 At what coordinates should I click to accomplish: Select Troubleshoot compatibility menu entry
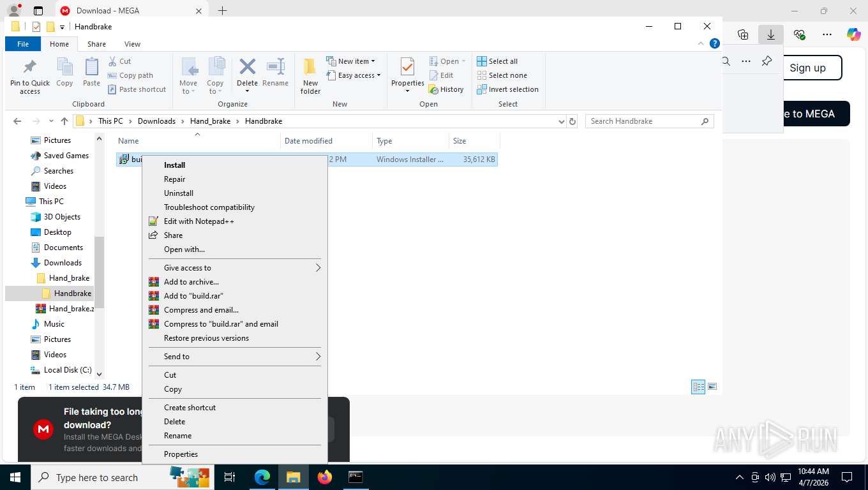[235, 207]
